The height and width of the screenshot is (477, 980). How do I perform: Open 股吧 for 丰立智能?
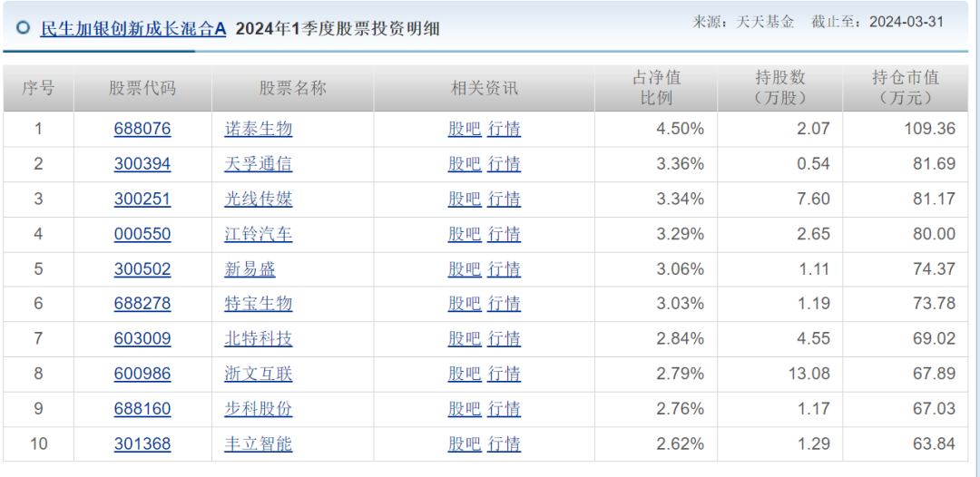465,444
